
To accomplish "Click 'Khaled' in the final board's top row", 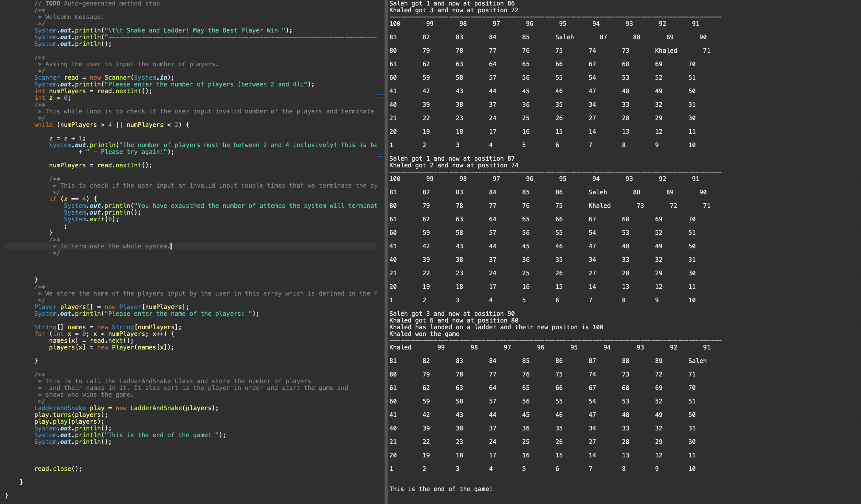I will [400, 348].
